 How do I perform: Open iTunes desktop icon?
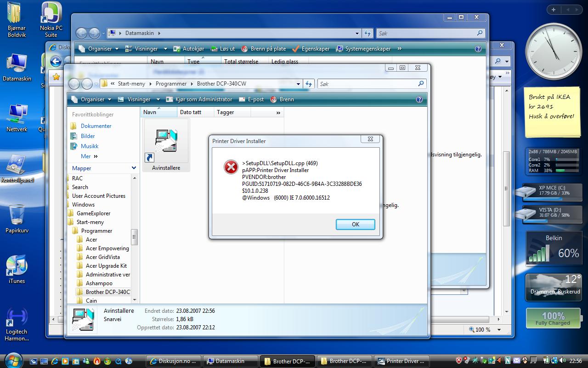click(17, 269)
